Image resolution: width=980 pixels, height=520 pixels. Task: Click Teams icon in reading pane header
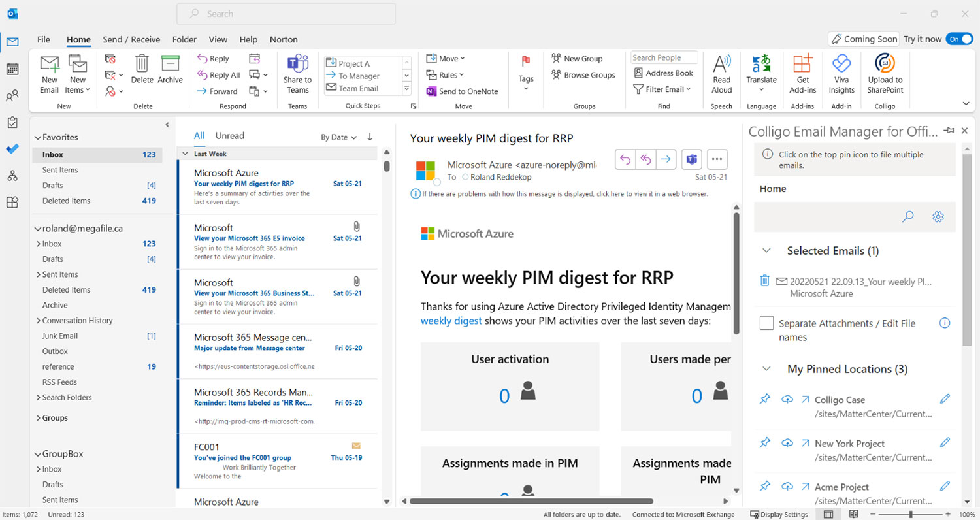pyautogui.click(x=691, y=159)
